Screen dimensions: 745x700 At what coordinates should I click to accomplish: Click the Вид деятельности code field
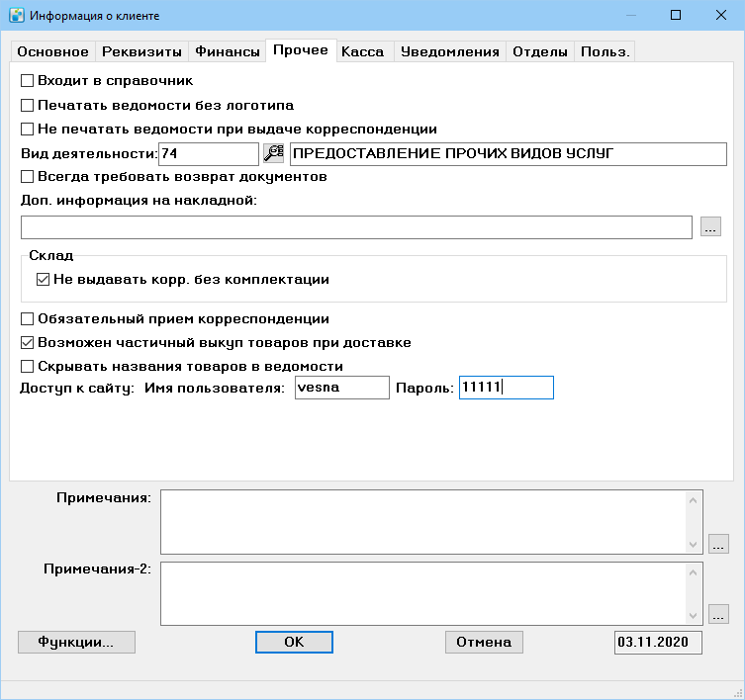click(x=209, y=154)
